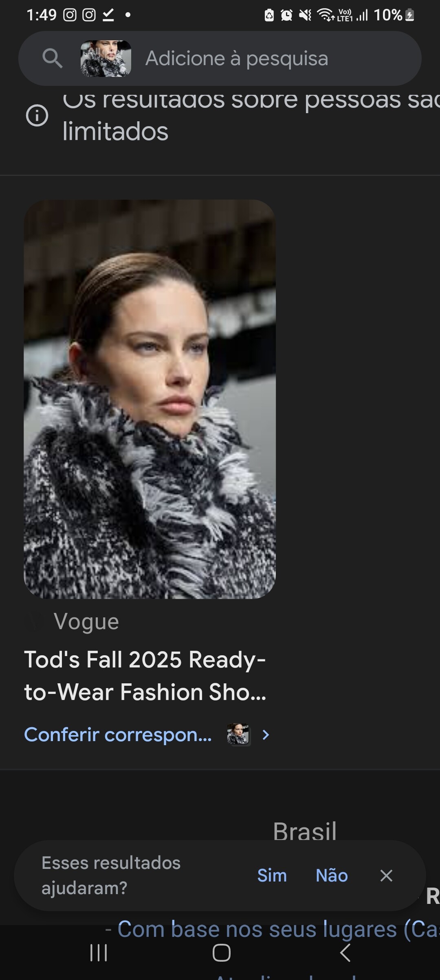Tap small matching thumbnail next to Conferir
This screenshot has height=980, width=440.
(x=238, y=735)
